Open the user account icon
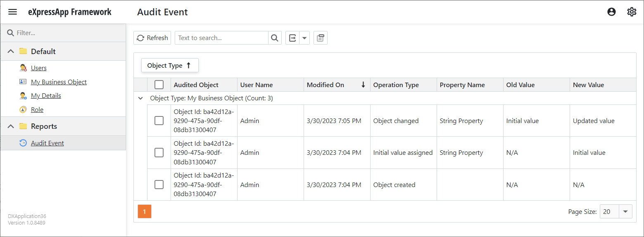Screen dimensions: 644x237 coord(612,12)
